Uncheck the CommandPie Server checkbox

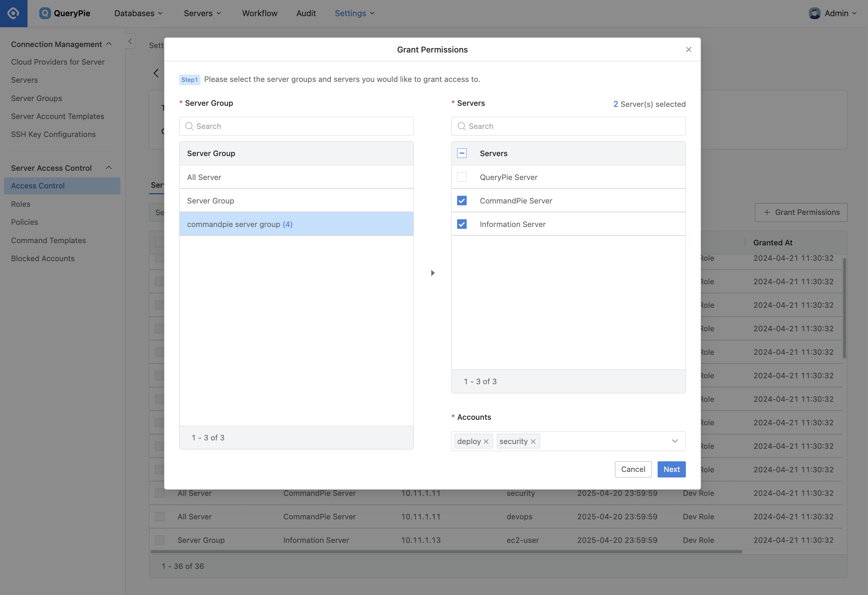coord(462,201)
